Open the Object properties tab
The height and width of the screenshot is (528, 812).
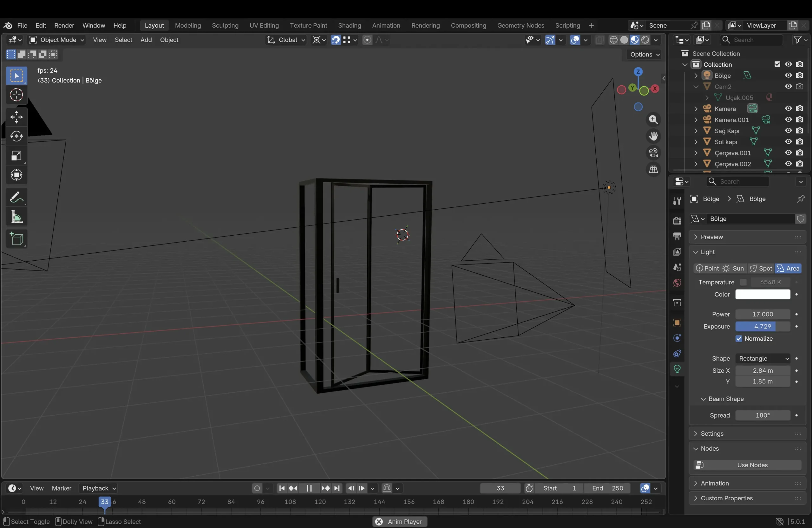677,322
